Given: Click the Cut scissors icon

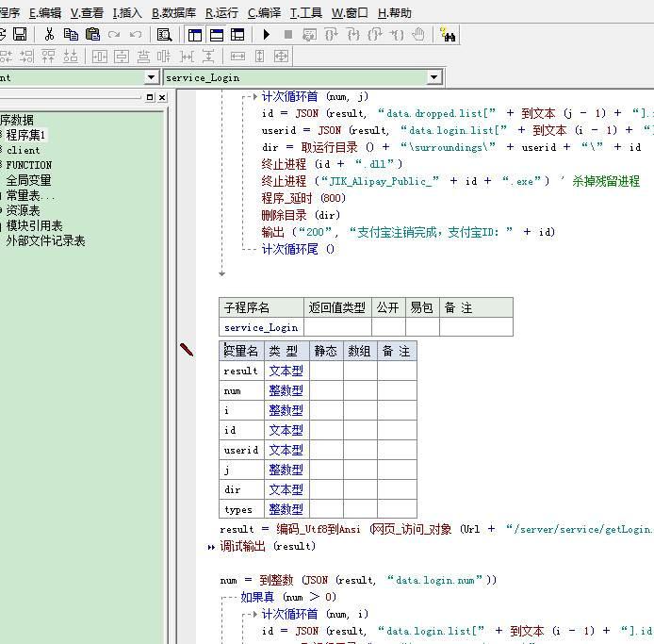Looking at the screenshot, I should [49, 34].
